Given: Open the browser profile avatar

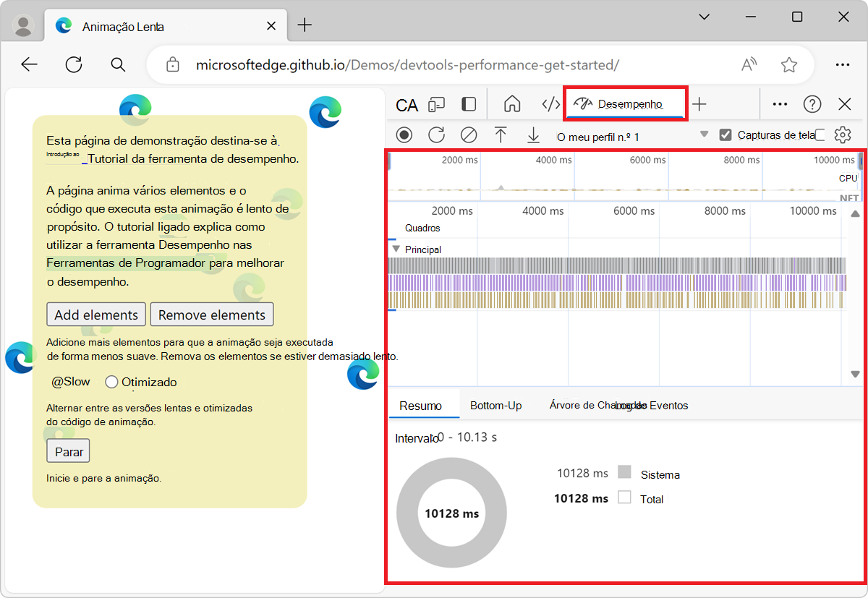Looking at the screenshot, I should click(24, 26).
